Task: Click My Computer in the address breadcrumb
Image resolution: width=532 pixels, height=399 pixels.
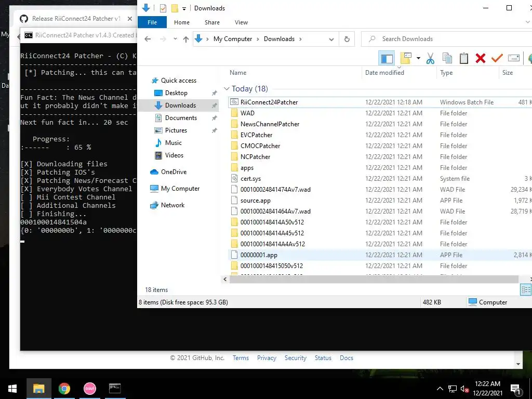Action: coord(233,39)
